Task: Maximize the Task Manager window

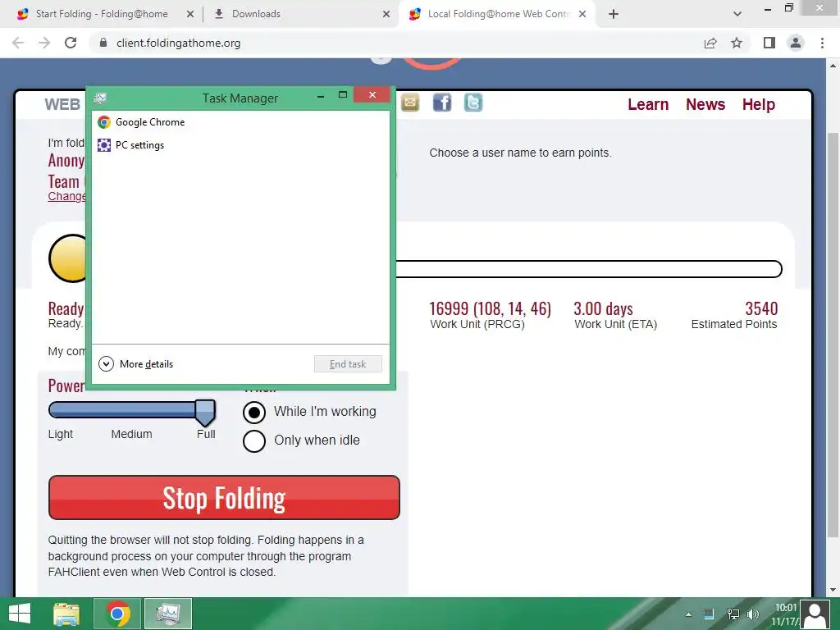Action: (x=343, y=95)
